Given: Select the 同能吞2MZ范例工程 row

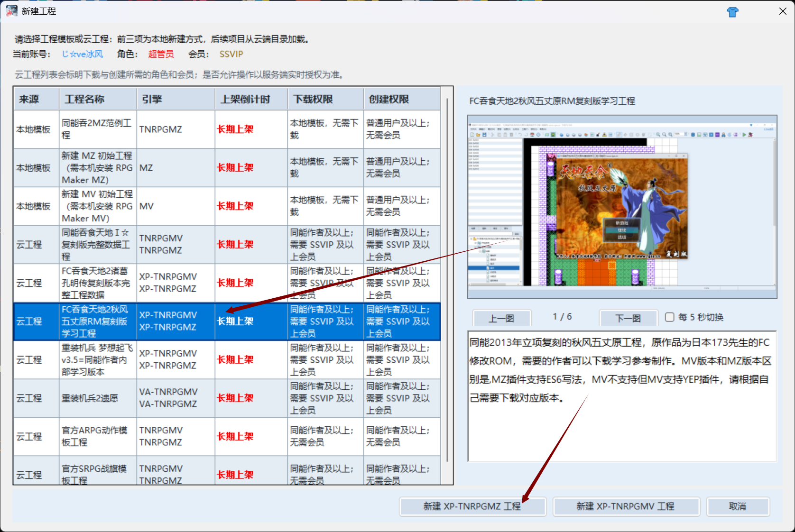Looking at the screenshot, I should click(227, 129).
